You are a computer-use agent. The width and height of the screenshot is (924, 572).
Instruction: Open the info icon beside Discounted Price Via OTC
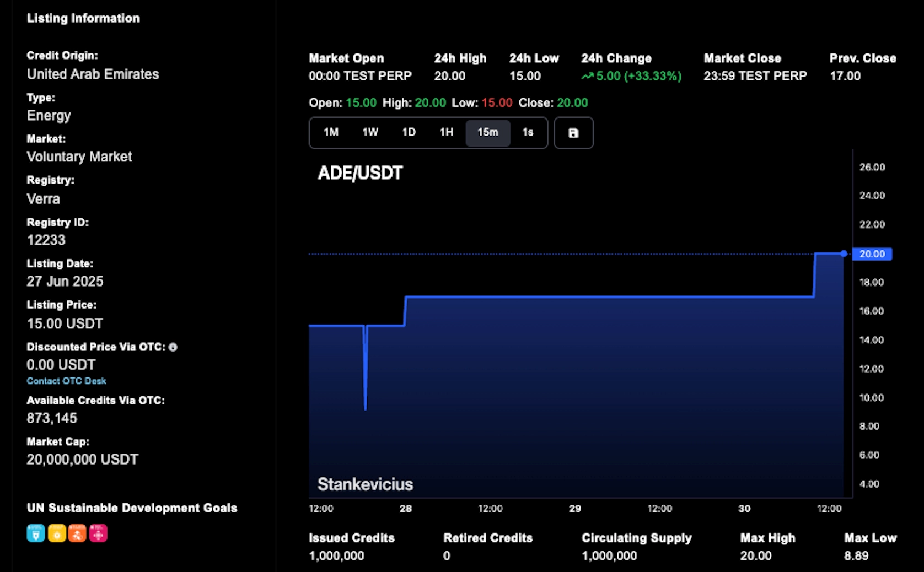(x=173, y=347)
